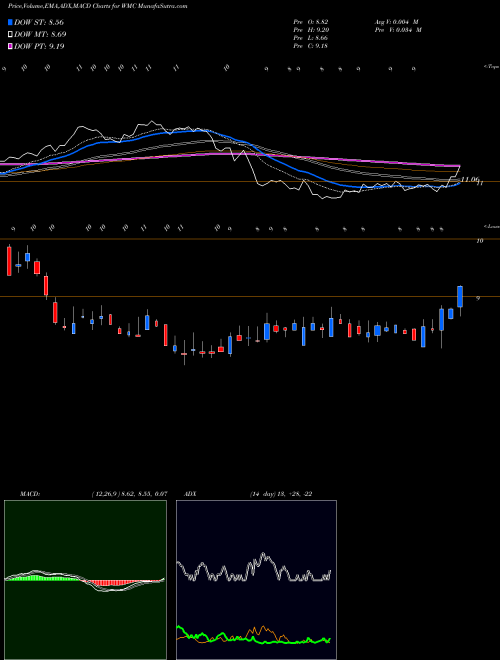
Task: Open the MACD histogram thumbnail panel
Action: [85, 580]
